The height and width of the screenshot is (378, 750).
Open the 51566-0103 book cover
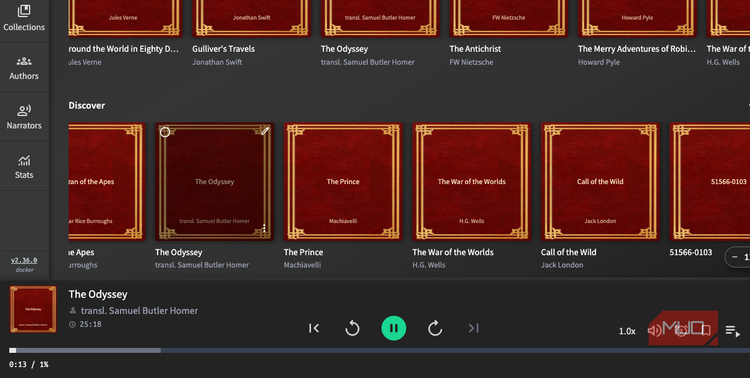coord(710,181)
